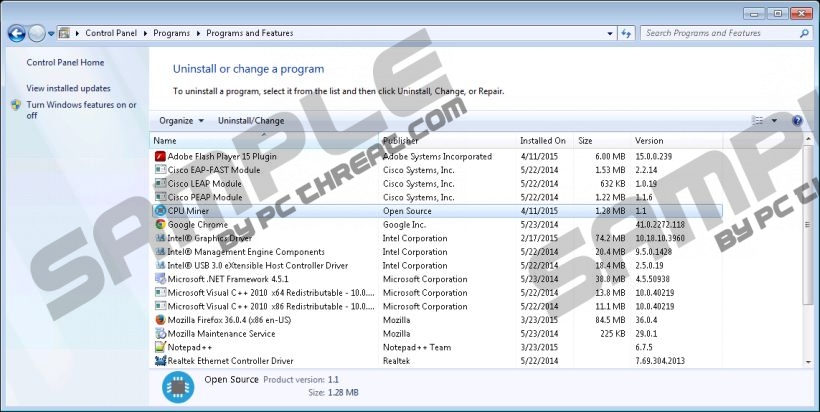The width and height of the screenshot is (820, 412).
Task: Sort by the Installed On column header
Action: [544, 141]
